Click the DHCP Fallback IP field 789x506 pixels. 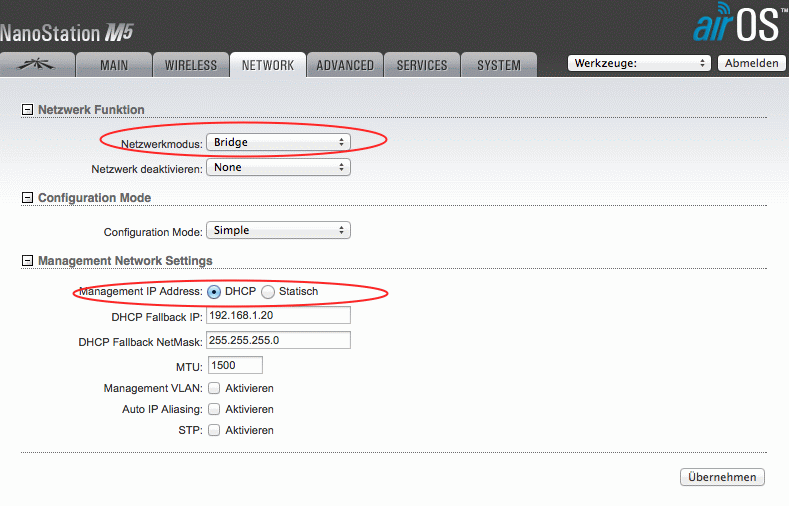[278, 316]
